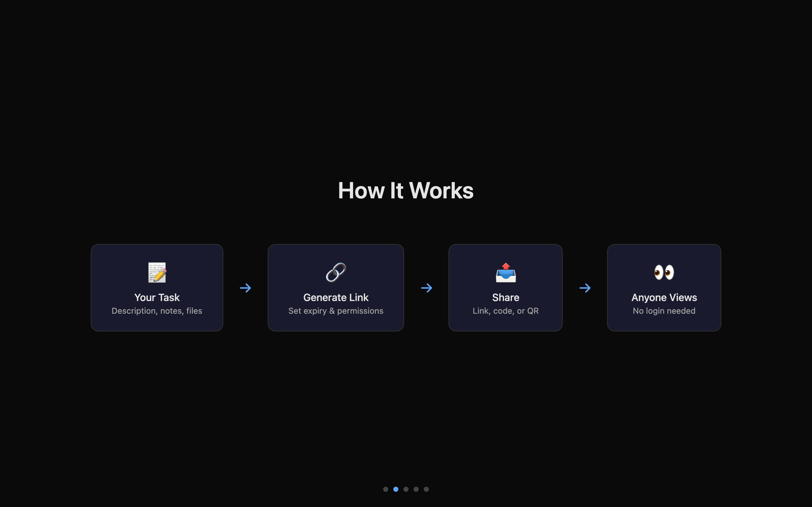Select the chain link icon on Generate Link card
Screen dimensions: 812x507
336,272
